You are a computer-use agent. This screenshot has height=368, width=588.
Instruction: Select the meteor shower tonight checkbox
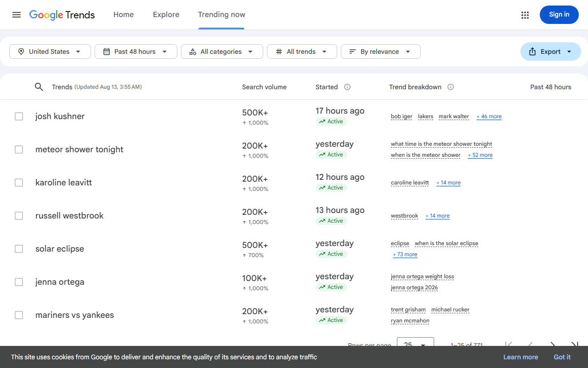19,149
